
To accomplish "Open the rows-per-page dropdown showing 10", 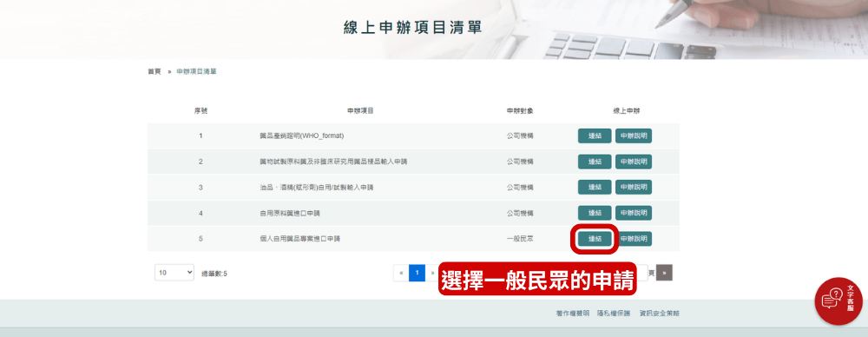I will click(x=174, y=273).
